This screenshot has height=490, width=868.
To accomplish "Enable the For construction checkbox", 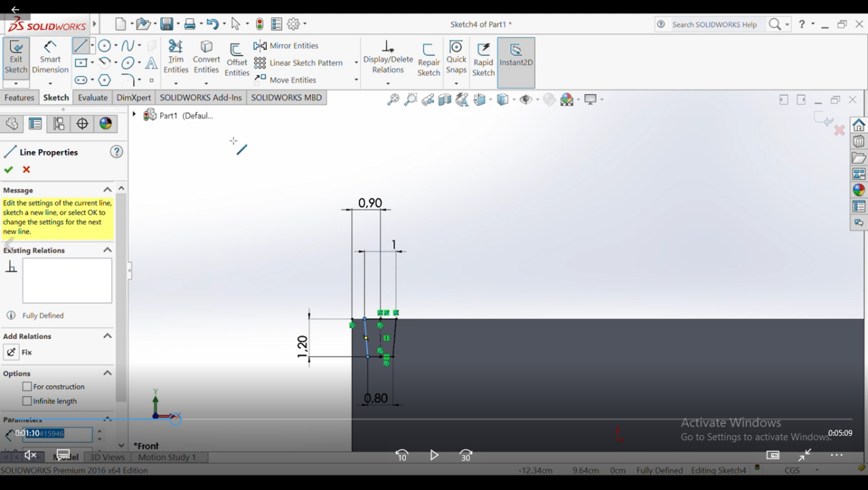I will 27,387.
